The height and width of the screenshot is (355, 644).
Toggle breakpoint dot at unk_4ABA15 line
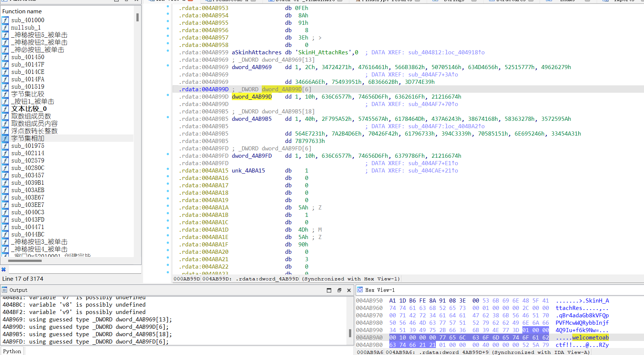tap(168, 169)
